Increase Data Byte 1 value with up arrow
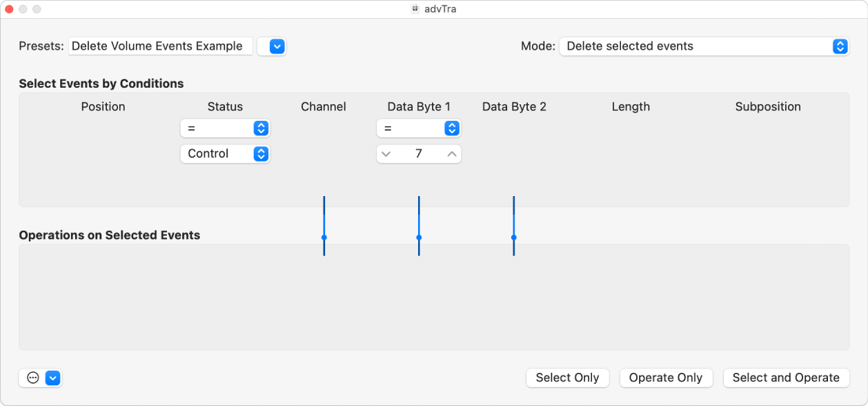 pyautogui.click(x=451, y=154)
